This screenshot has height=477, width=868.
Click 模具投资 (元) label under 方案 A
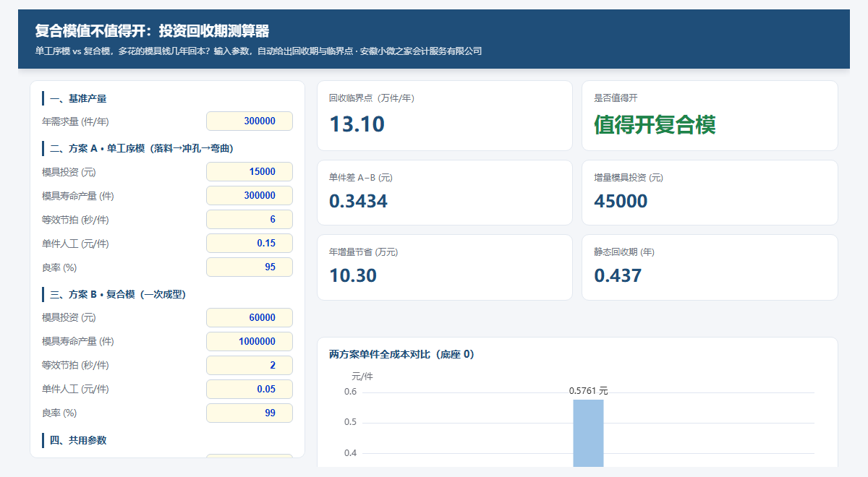coord(69,172)
